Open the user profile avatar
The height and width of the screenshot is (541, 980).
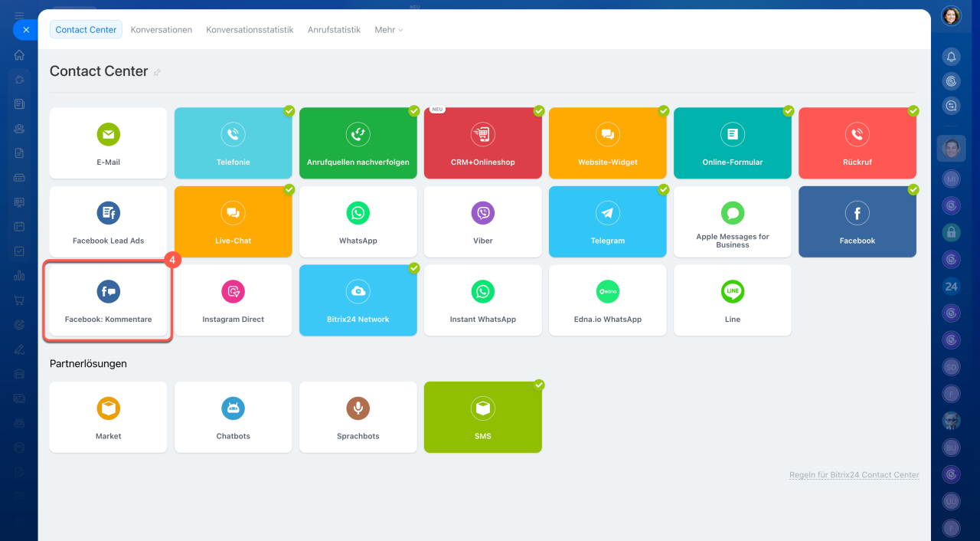click(951, 16)
